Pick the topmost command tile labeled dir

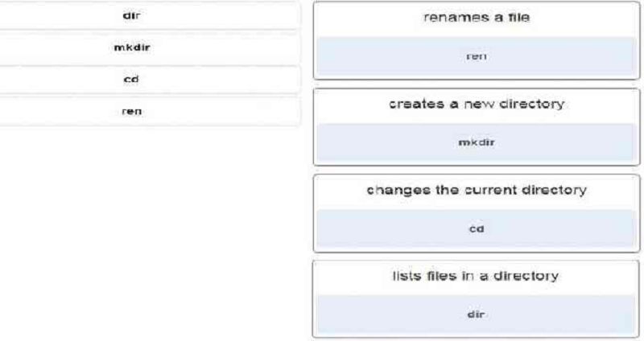[x=131, y=15]
